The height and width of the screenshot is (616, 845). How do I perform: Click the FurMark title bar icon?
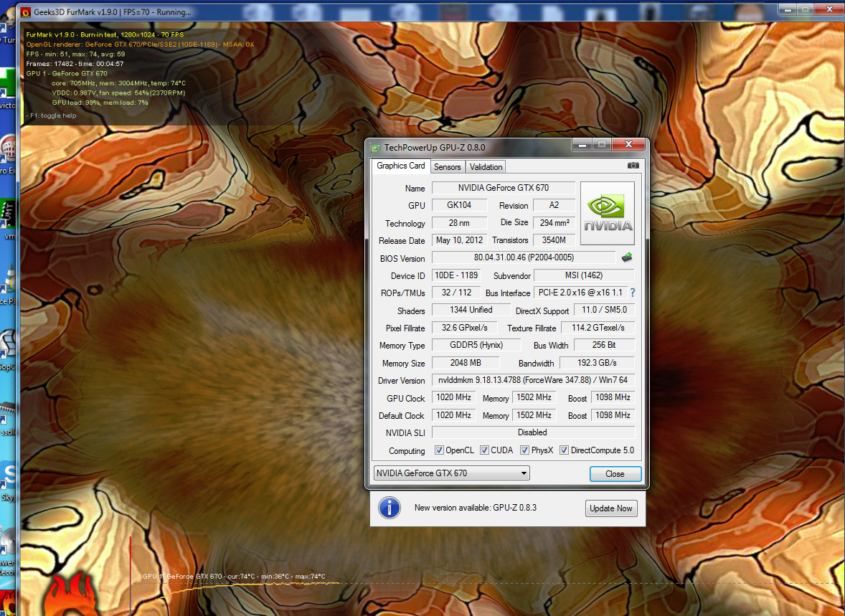click(x=25, y=11)
